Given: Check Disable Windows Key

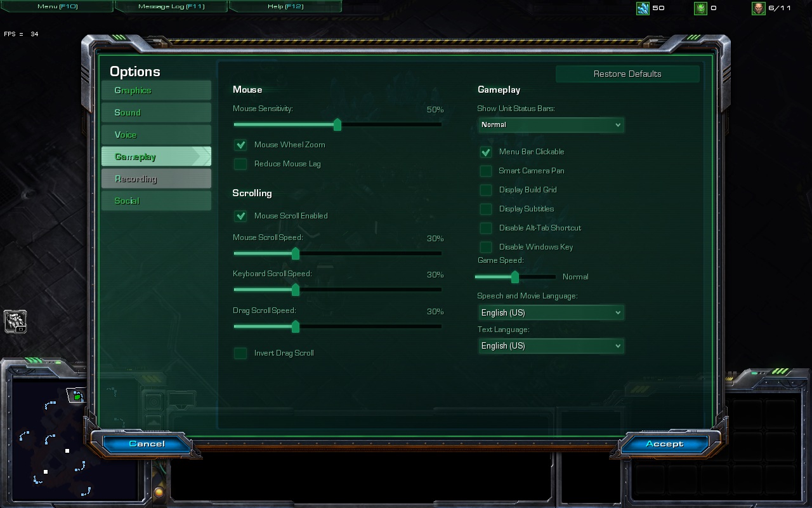Looking at the screenshot, I should [485, 247].
